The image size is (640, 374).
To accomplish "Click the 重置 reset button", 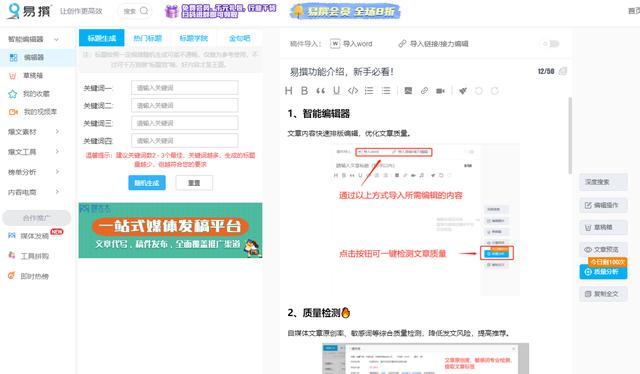I will point(194,183).
